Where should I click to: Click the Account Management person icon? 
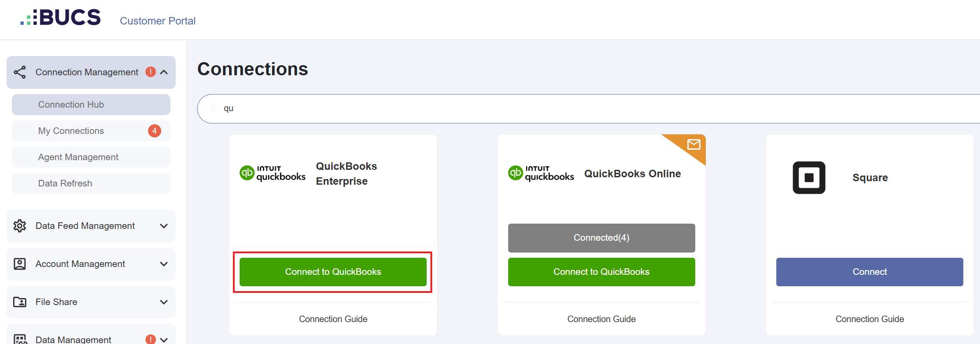tap(20, 264)
